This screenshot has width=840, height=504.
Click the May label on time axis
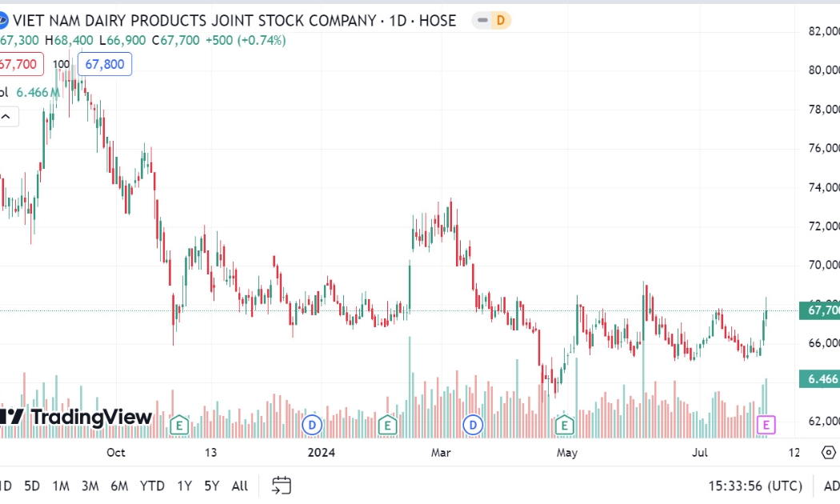566,453
